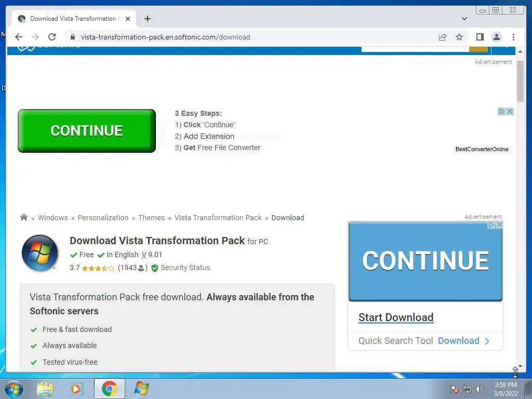Click the Chrome taskbar icon

tap(109, 389)
